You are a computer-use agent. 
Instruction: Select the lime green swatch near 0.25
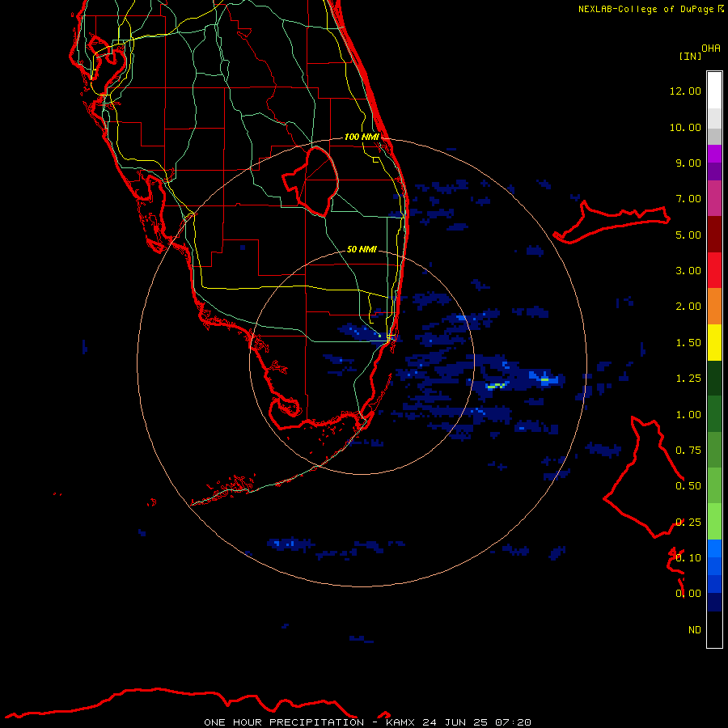coord(714,522)
